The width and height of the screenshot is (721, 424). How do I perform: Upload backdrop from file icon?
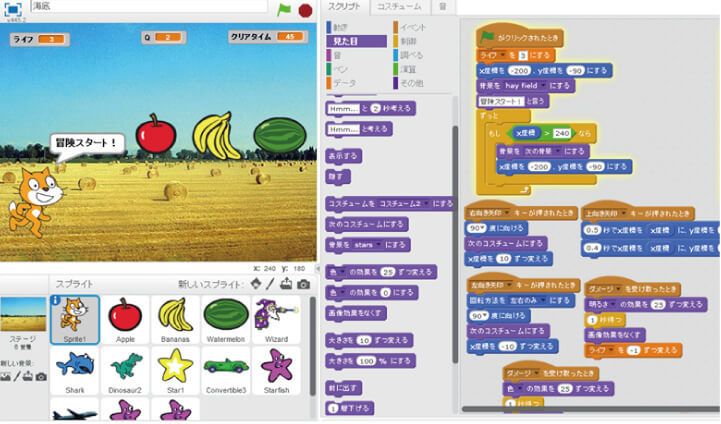[x=28, y=376]
